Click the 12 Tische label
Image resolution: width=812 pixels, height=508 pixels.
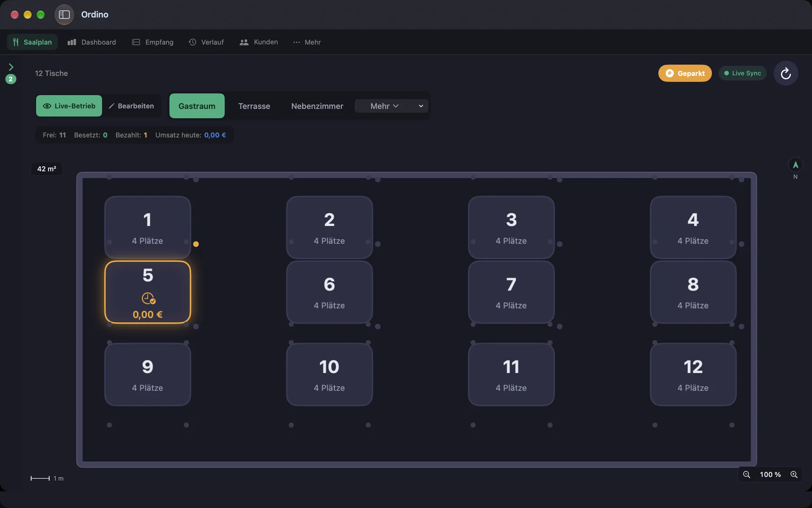51,73
